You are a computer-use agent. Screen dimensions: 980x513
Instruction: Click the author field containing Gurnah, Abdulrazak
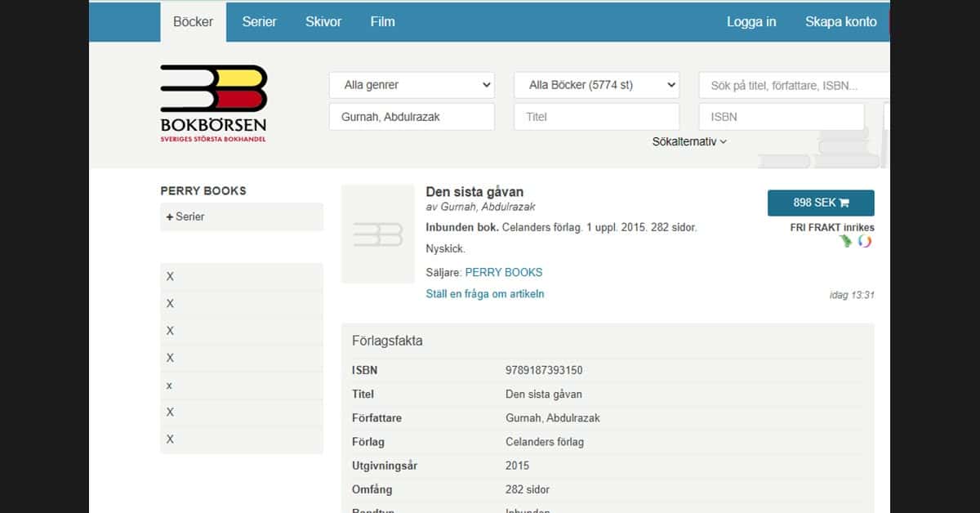pos(412,117)
